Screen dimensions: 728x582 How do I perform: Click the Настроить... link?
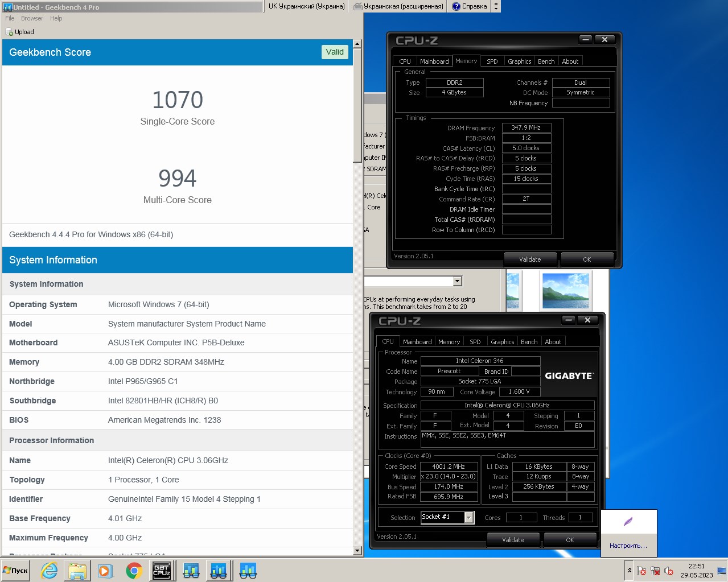click(x=628, y=546)
